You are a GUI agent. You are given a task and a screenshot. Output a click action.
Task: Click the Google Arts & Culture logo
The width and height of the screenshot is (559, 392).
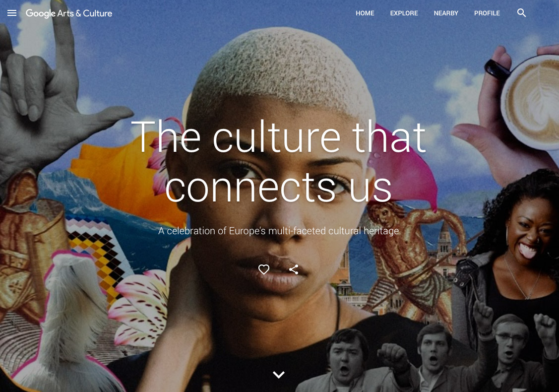click(69, 13)
